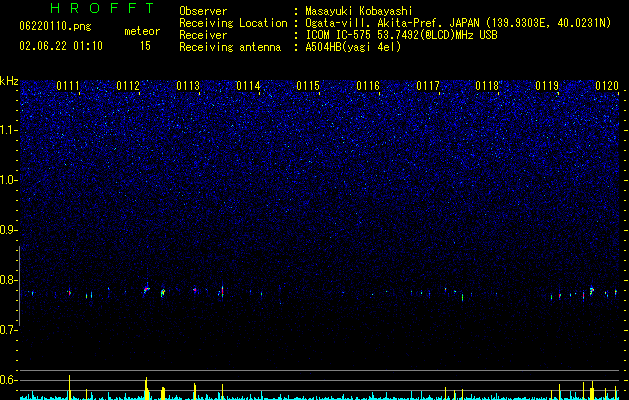The height and width of the screenshot is (400, 629).
Task: Click the meteor echo just after 0112
Action: [x=146, y=289]
